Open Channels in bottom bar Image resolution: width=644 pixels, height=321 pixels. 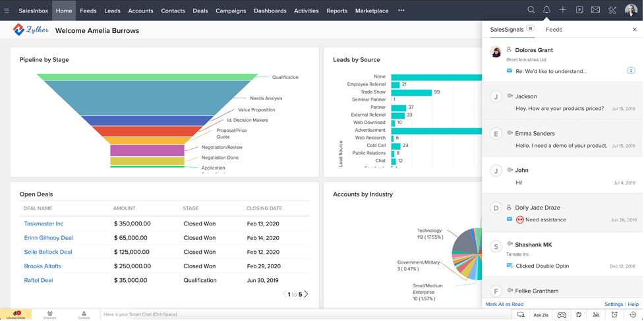click(x=49, y=315)
